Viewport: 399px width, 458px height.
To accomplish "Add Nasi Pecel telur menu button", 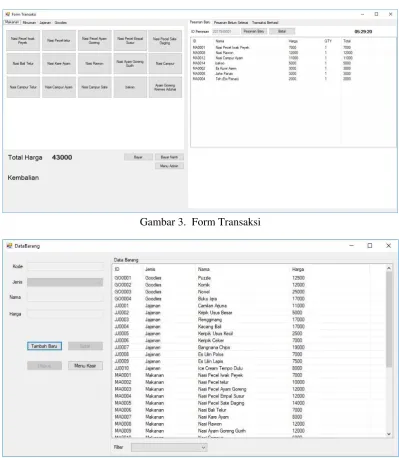I will pyautogui.click(x=59, y=40).
